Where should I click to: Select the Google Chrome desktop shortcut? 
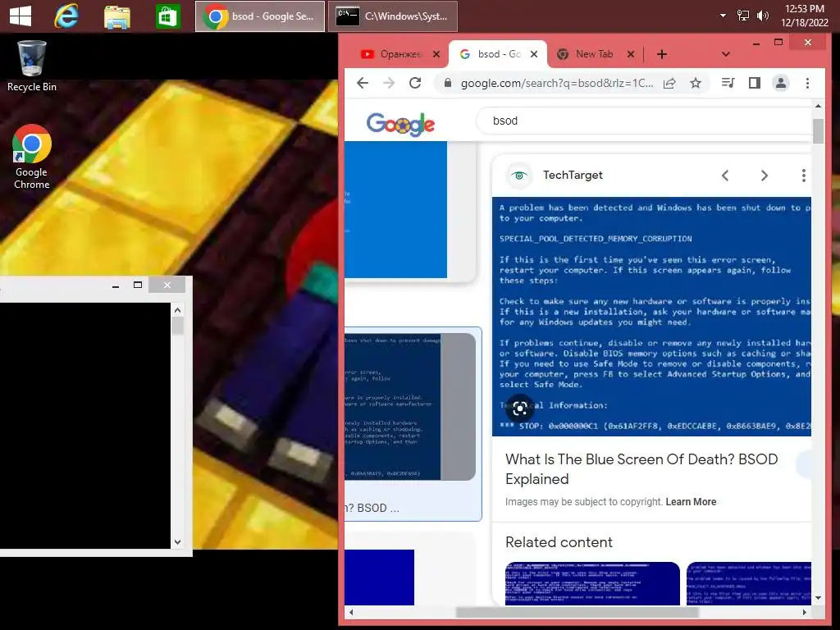(32, 157)
